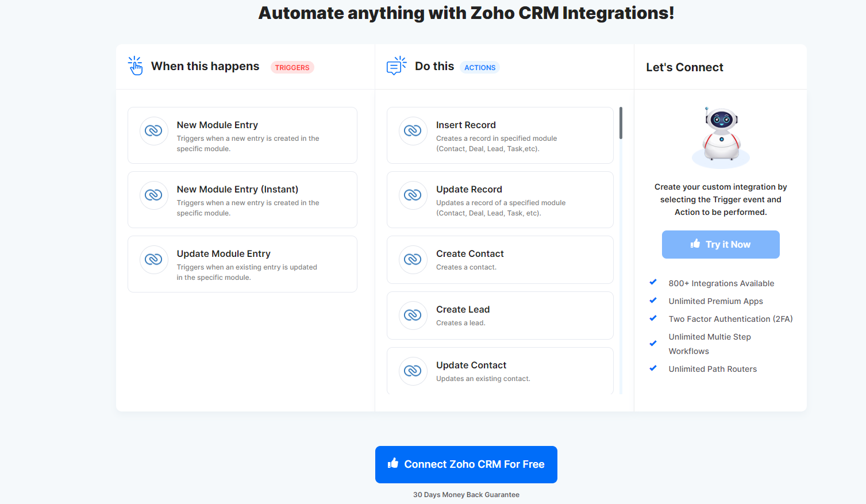Click the Unlimited Path Routers text
866x504 pixels.
(713, 369)
